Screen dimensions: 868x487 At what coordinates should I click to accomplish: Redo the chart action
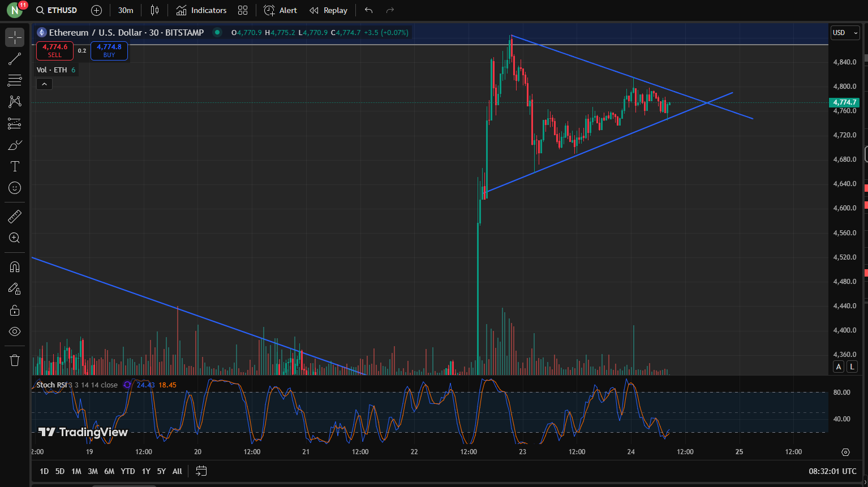tap(390, 10)
